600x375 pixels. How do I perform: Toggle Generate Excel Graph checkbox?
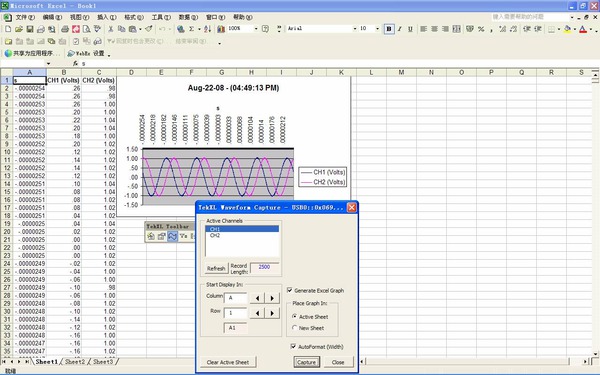pos(290,290)
